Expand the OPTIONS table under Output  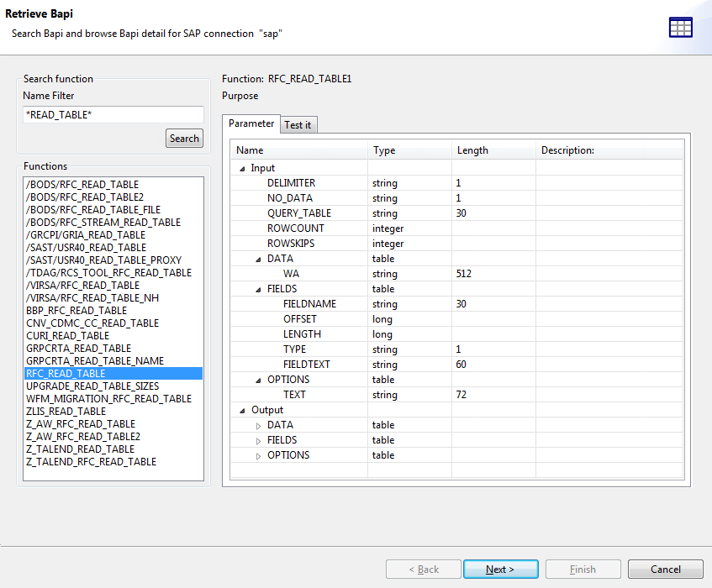(258, 454)
